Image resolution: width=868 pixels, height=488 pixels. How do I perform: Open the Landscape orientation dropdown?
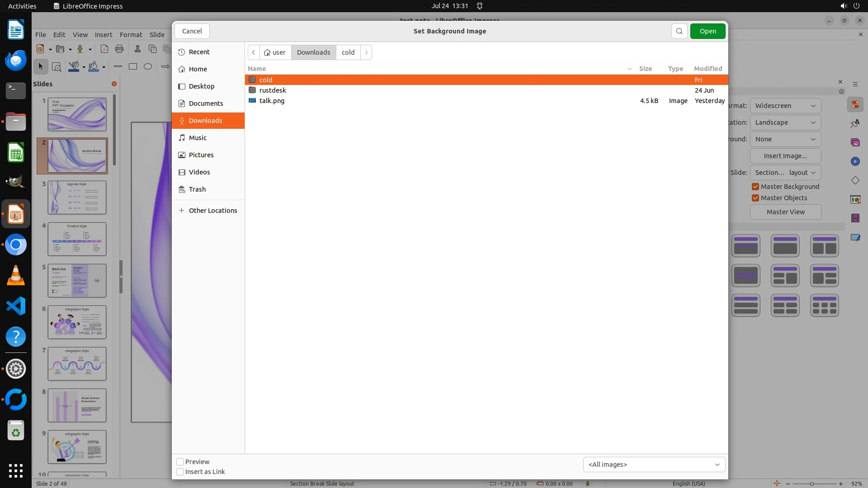[785, 122]
